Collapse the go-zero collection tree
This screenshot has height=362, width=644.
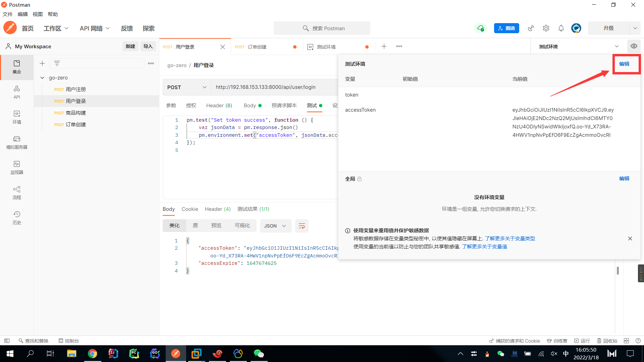pos(42,78)
